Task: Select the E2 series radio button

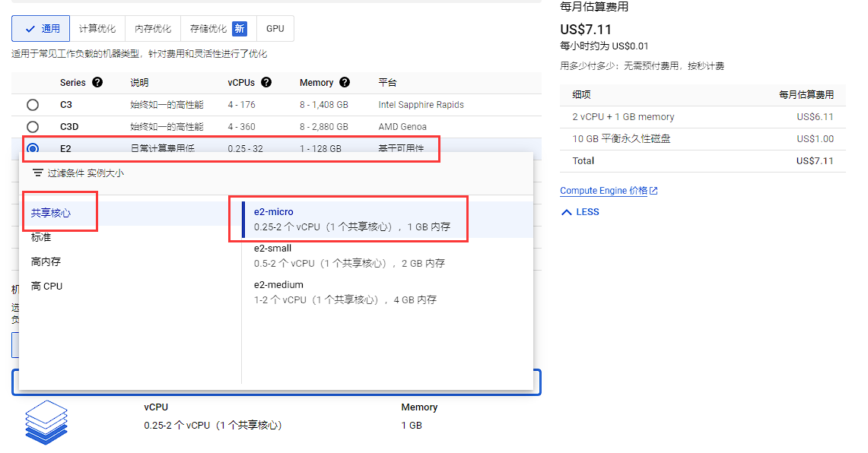Action: click(33, 148)
